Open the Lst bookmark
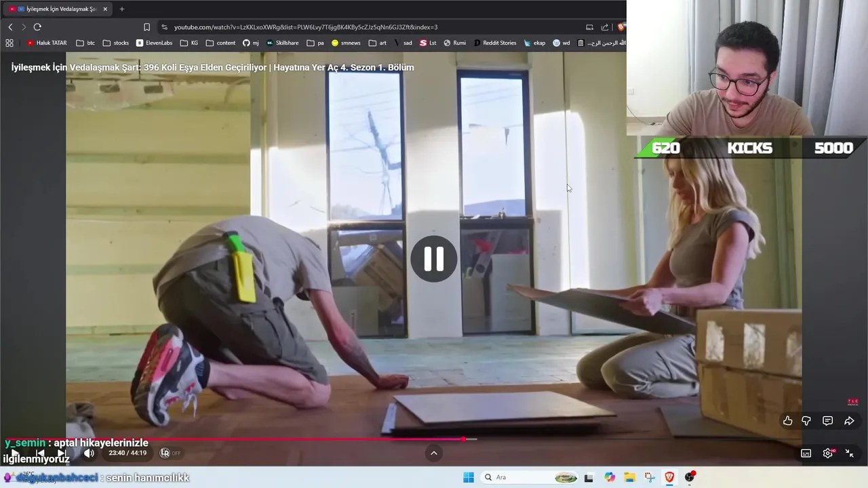 pos(428,43)
